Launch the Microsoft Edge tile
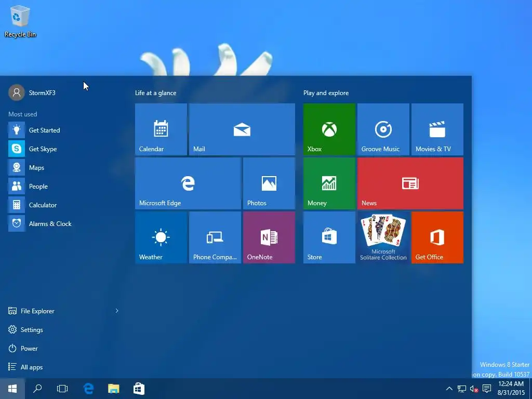Viewport: 532px width, 399px height. (188, 183)
